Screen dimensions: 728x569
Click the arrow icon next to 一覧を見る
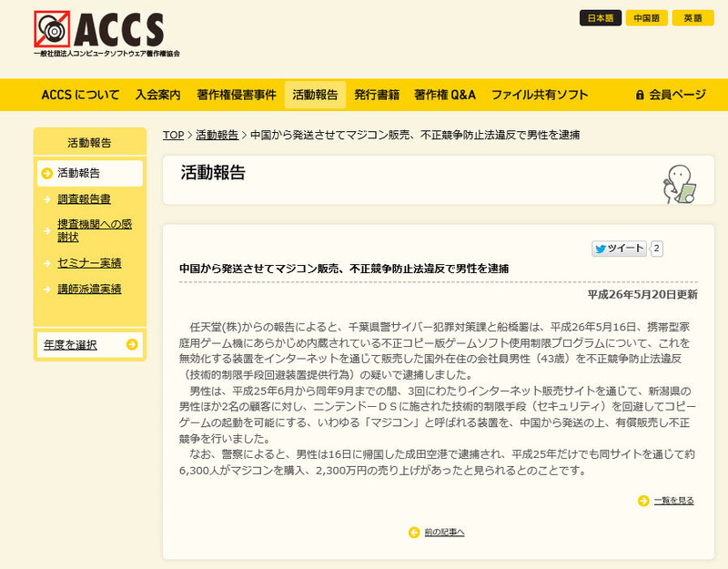pos(643,500)
